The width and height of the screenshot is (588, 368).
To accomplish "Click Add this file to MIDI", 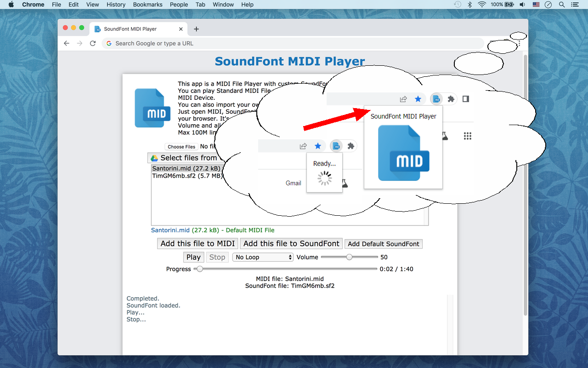I will click(198, 244).
